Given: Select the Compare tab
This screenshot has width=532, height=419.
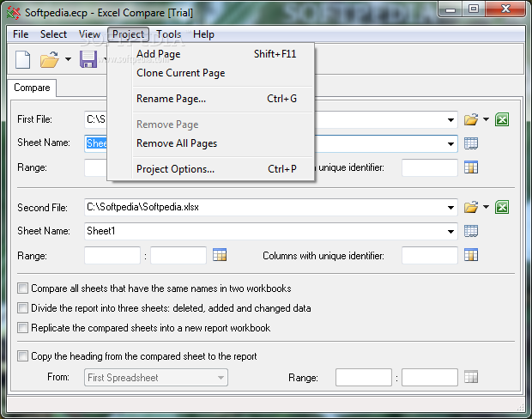Looking at the screenshot, I should [32, 88].
